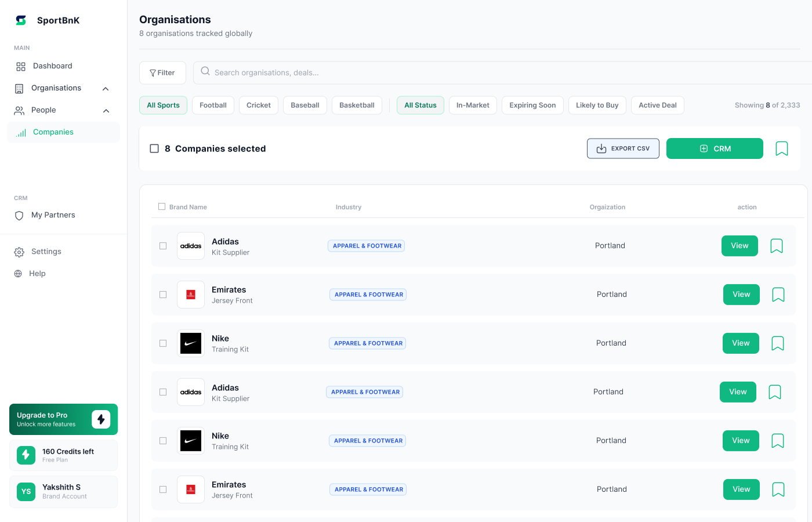
Task: Bookmark the first Nike Training Kit row
Action: coord(778,343)
